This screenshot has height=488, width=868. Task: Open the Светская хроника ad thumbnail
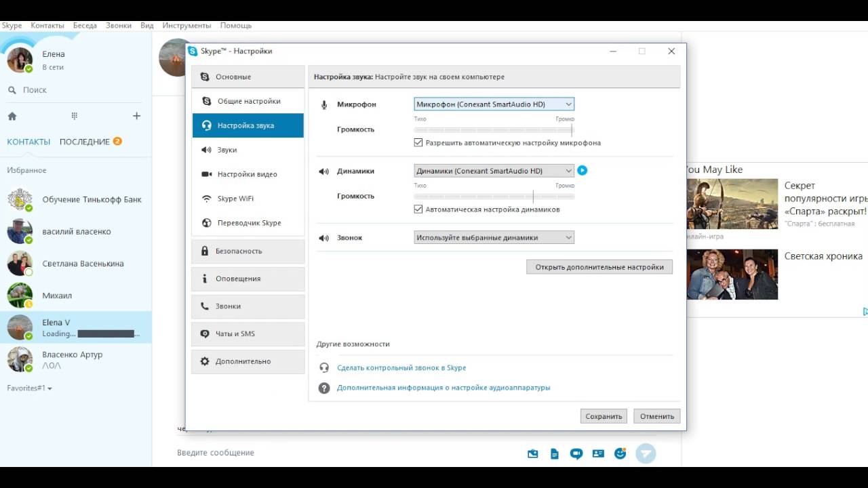pyautogui.click(x=732, y=274)
